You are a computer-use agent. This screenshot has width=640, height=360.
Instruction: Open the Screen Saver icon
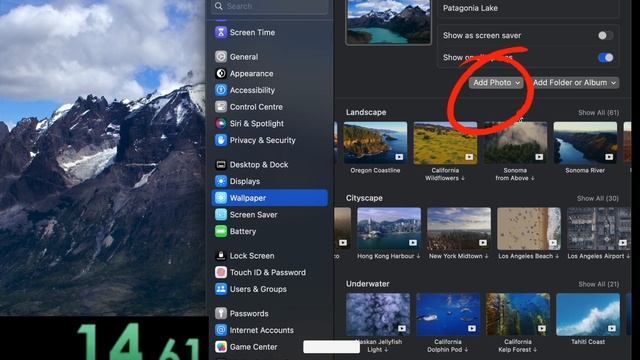point(221,215)
